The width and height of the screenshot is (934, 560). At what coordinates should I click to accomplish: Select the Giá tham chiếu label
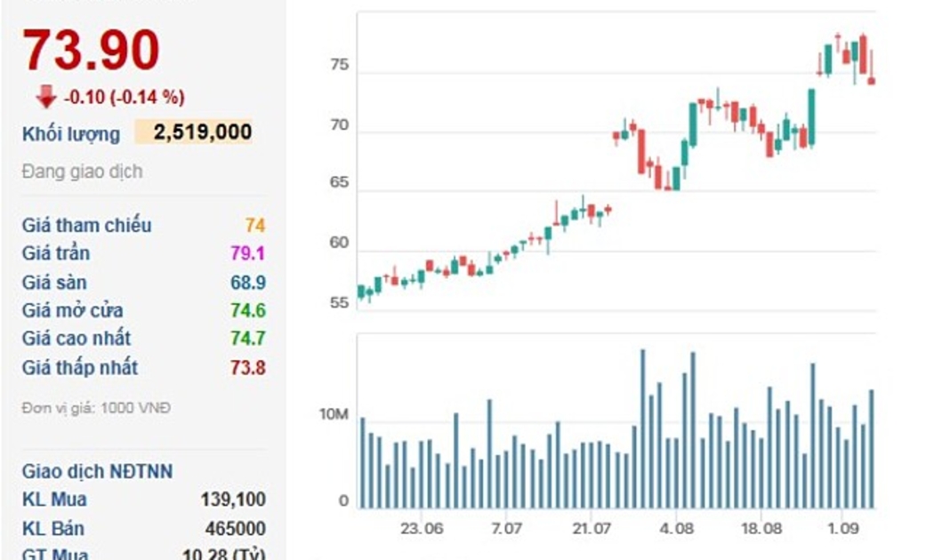click(86, 225)
